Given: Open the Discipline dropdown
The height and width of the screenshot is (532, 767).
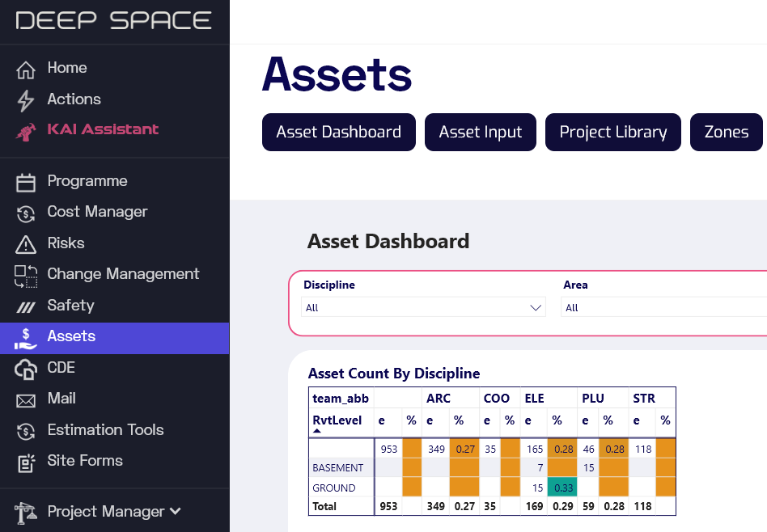Looking at the screenshot, I should tap(423, 307).
